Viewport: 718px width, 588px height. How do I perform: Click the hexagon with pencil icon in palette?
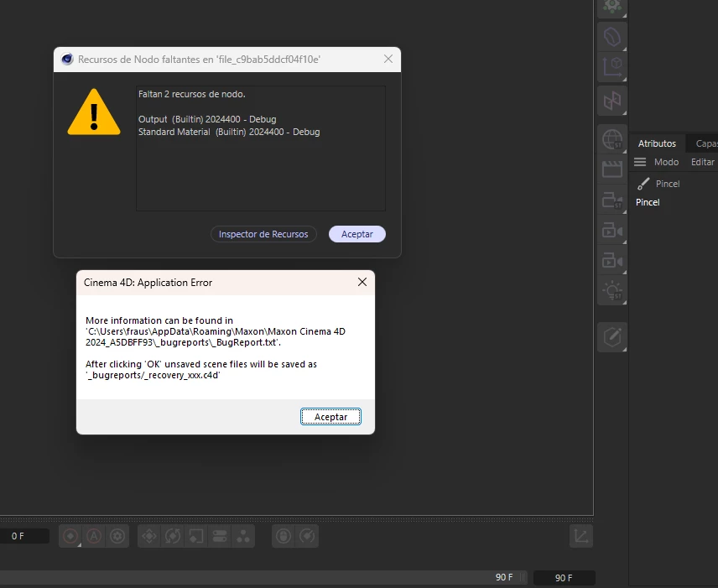point(612,337)
